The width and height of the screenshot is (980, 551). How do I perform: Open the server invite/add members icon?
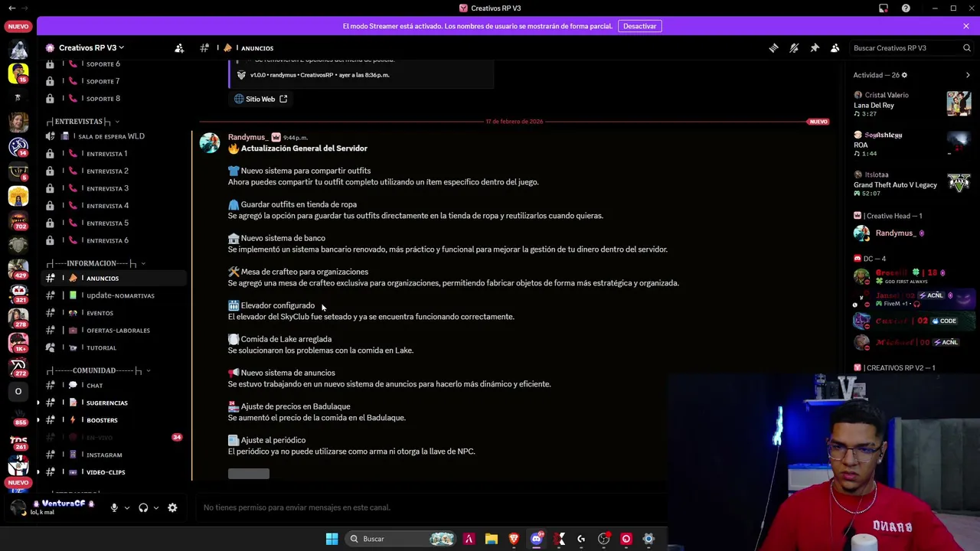point(179,47)
